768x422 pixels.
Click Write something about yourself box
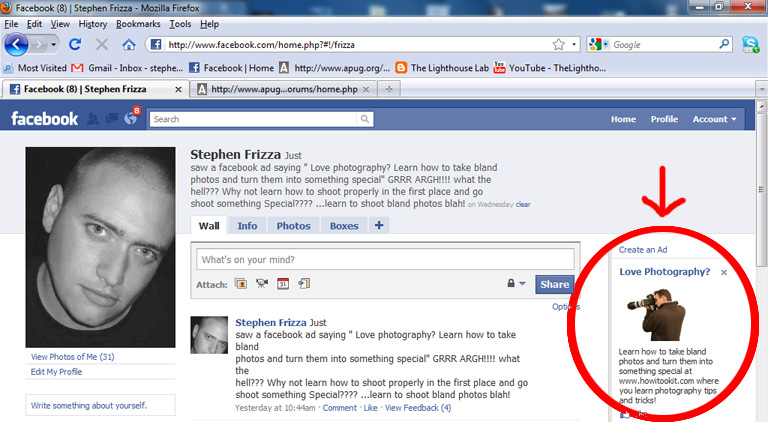[x=100, y=405]
